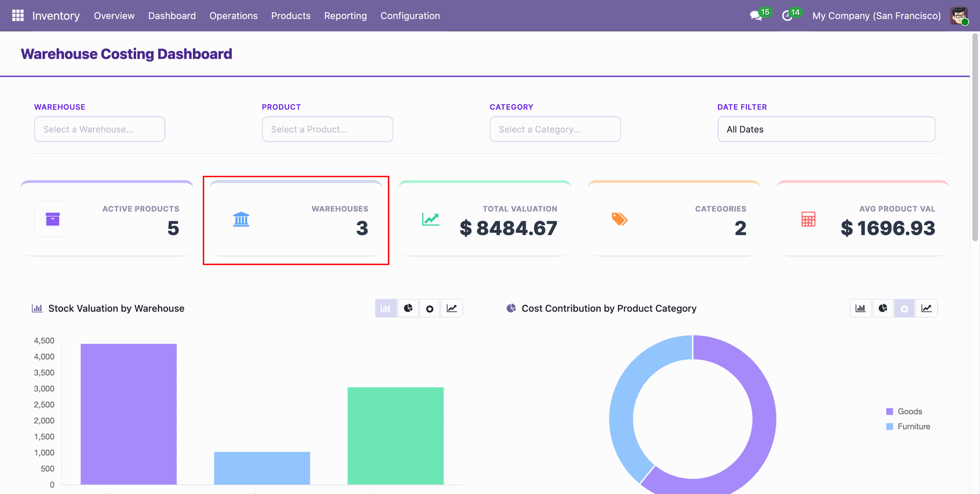Open the Select a Product dropdown

click(327, 129)
